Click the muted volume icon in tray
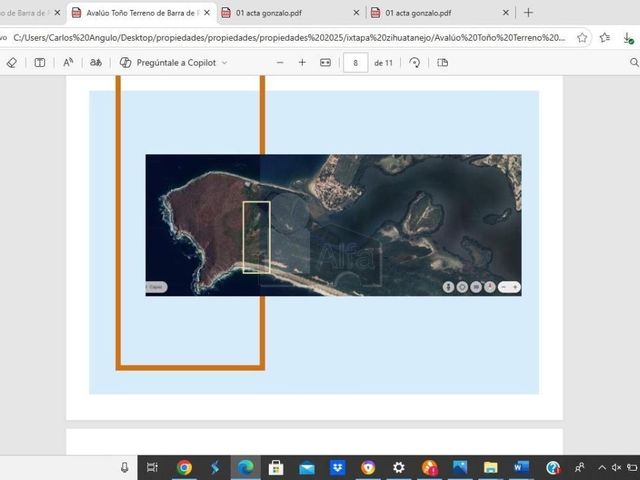This screenshot has width=640, height=480. [x=616, y=468]
